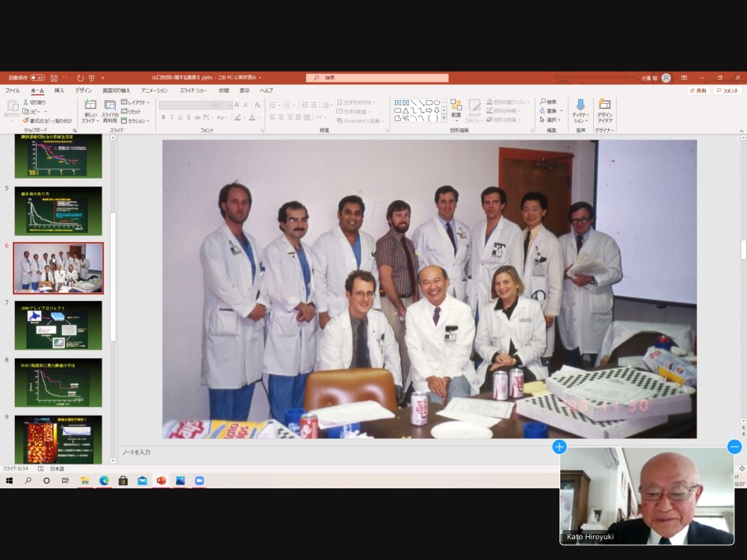747x560 pixels.
Task: Open the 選択 (Select) dropdown
Action: [551, 120]
